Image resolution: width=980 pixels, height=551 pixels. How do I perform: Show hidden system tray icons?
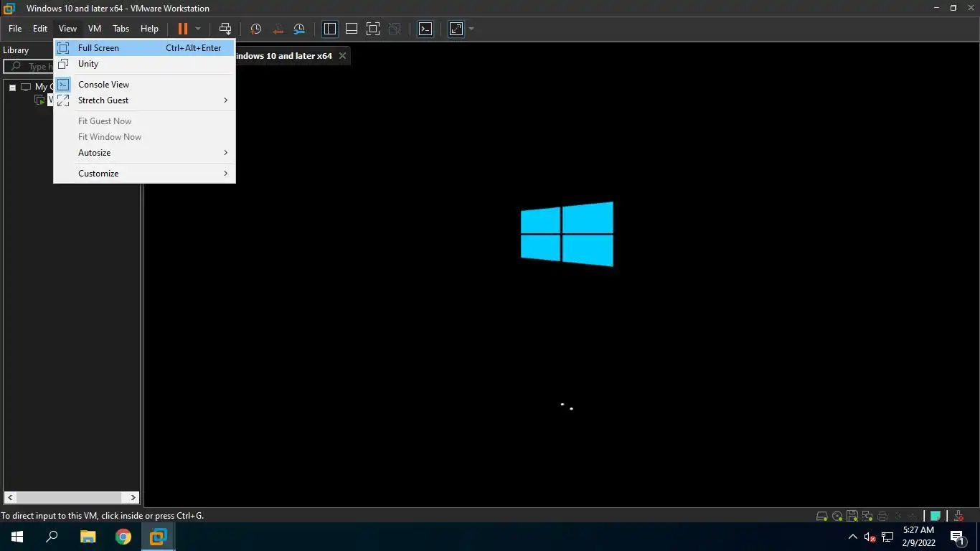click(x=853, y=537)
